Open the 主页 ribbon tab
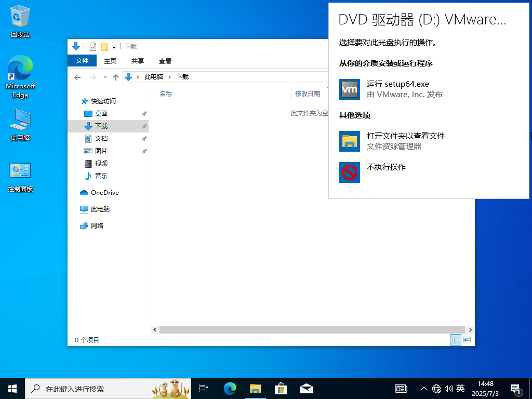This screenshot has height=399, width=532. tap(110, 61)
